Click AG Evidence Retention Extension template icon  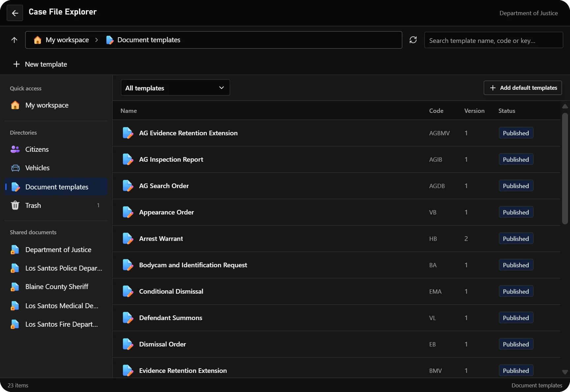128,133
